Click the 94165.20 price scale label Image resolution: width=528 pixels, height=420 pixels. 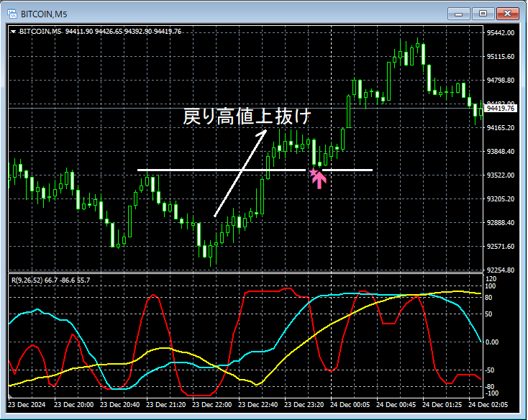click(501, 127)
